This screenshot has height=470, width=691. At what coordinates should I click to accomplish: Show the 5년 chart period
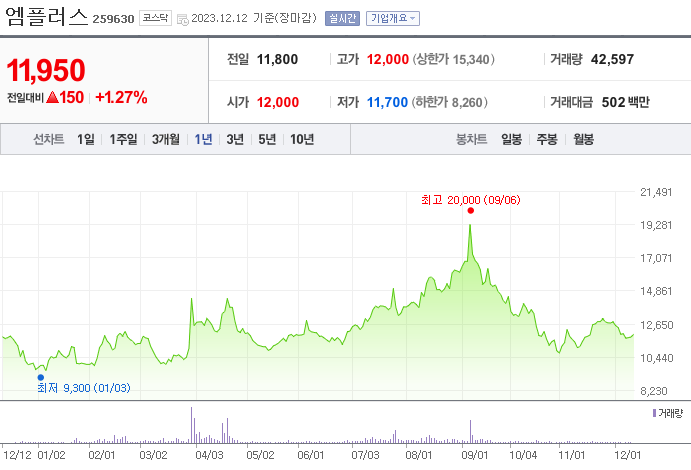(267, 140)
